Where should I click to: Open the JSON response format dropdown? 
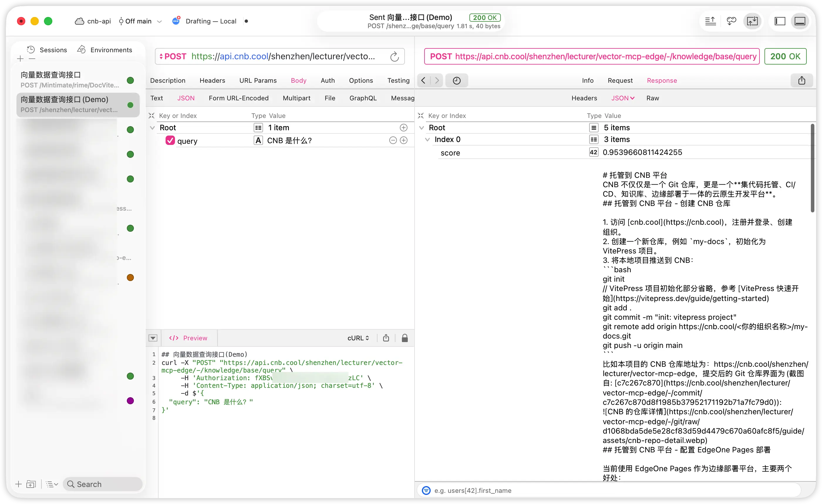(x=622, y=98)
